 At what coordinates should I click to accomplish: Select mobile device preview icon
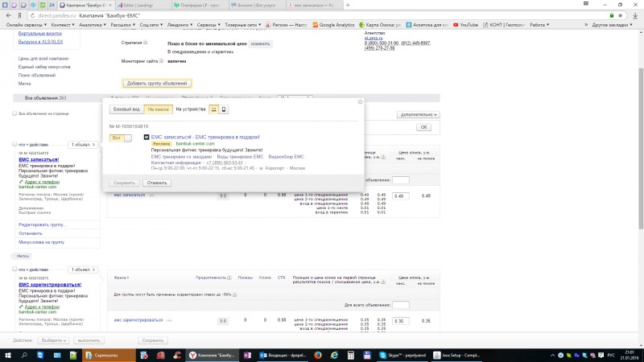tap(224, 109)
